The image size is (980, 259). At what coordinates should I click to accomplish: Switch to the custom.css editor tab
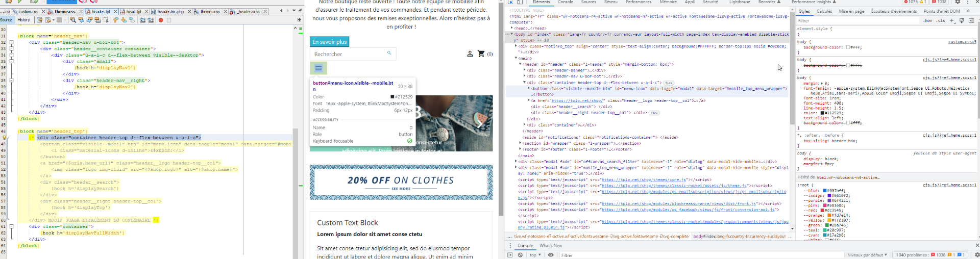28,11
